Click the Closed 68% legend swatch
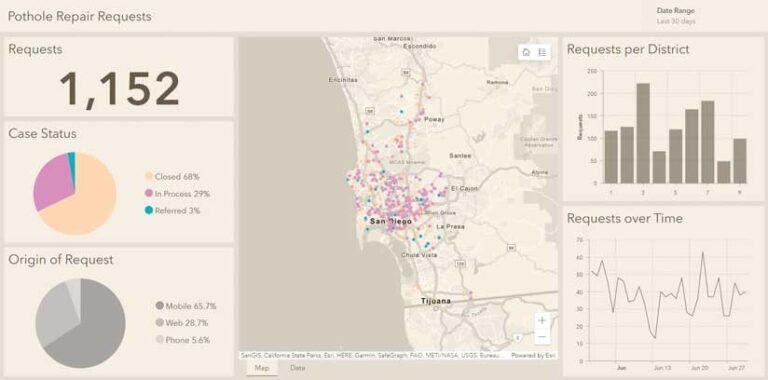The height and width of the screenshot is (380, 768). pos(149,177)
